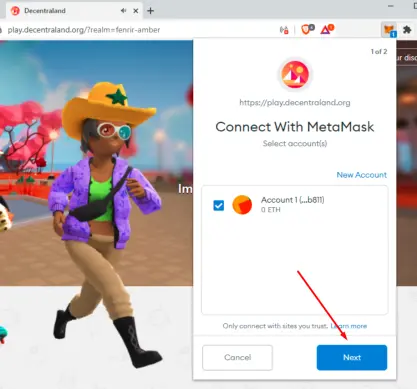
Task: Click the Decentraland logo in MetaMask popup
Action: click(x=295, y=74)
